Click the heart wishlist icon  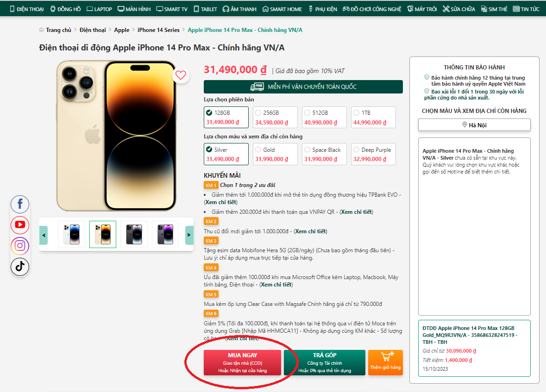tap(180, 75)
